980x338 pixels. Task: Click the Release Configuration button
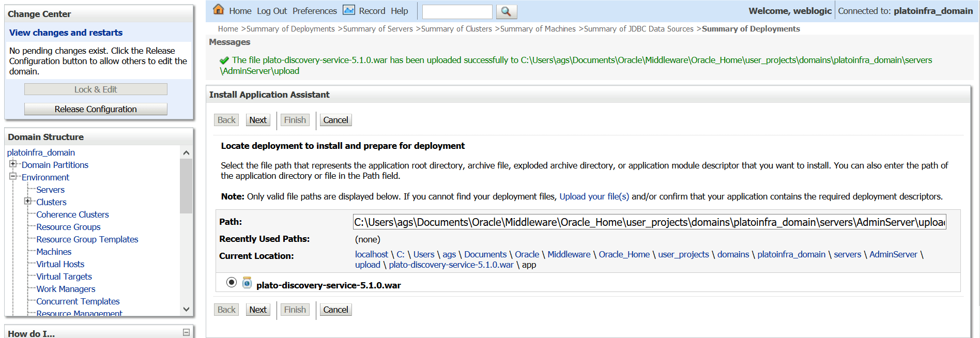tap(96, 109)
